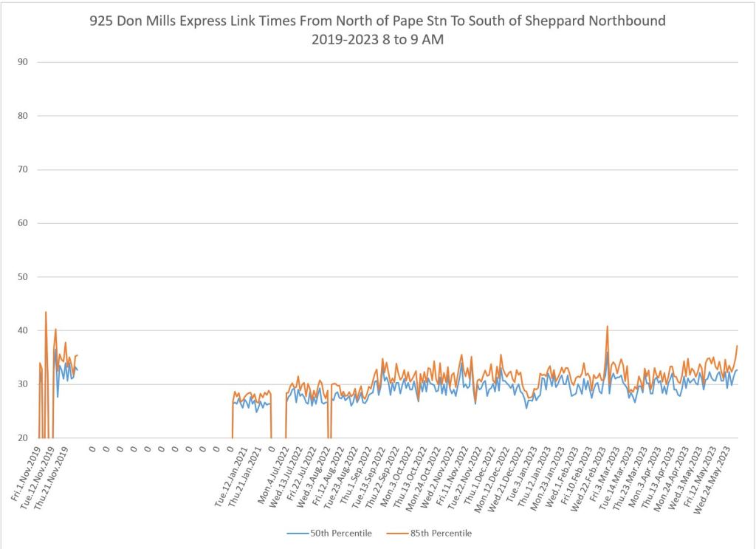Image resolution: width=756 pixels, height=549 pixels.
Task: Click the orange line swatch in the legend
Action: 396,533
